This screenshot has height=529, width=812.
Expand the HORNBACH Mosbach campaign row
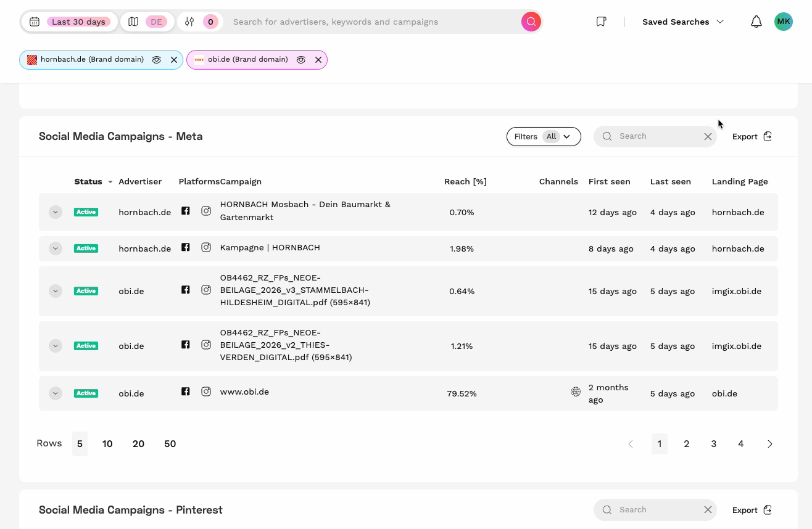tap(55, 211)
